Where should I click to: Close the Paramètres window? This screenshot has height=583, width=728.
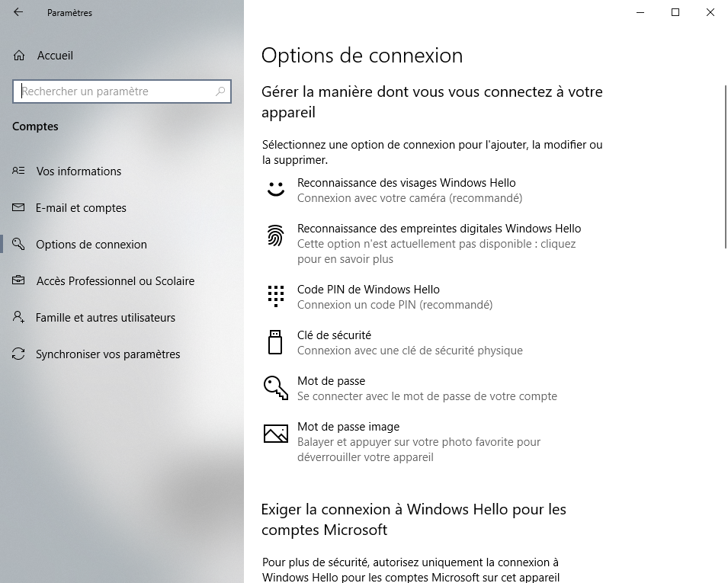click(710, 12)
